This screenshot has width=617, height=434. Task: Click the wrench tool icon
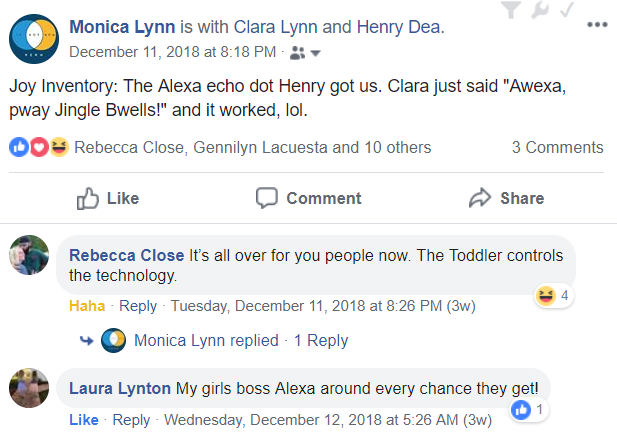coord(540,9)
